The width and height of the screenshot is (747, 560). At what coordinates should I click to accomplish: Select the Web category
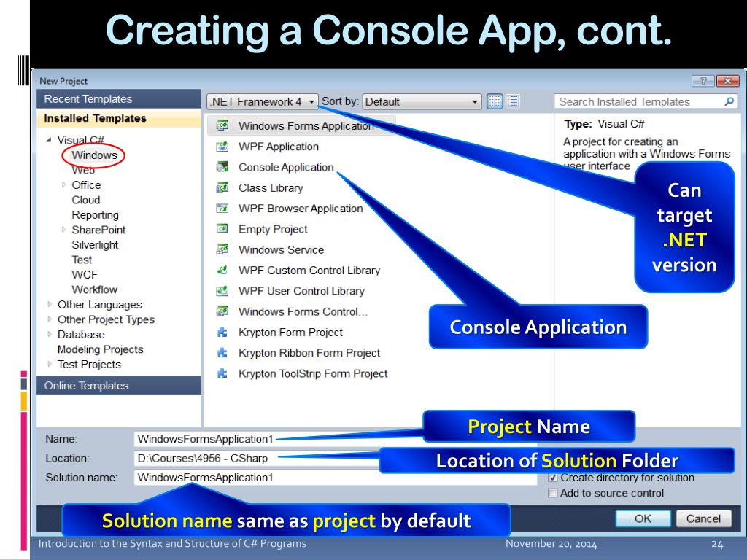click(x=83, y=170)
